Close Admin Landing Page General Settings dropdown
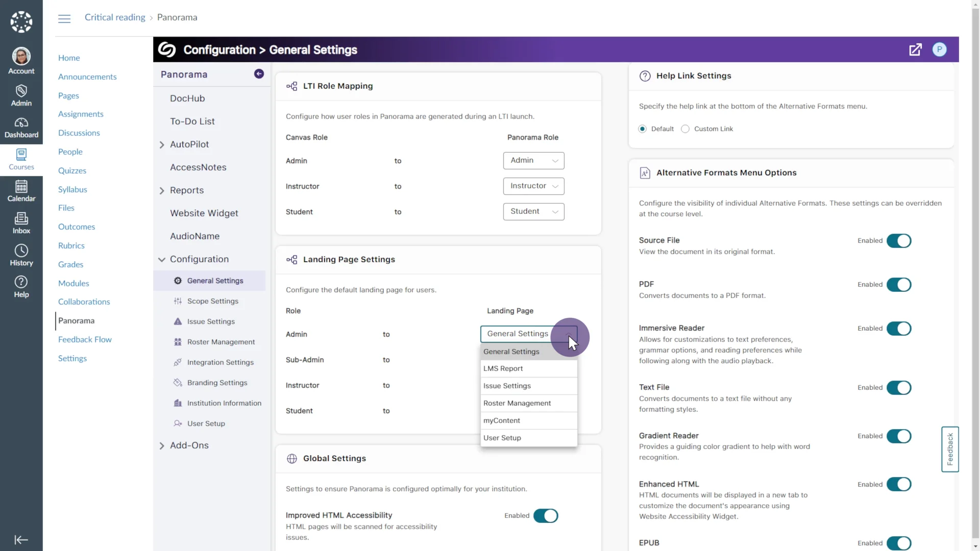 pyautogui.click(x=529, y=334)
